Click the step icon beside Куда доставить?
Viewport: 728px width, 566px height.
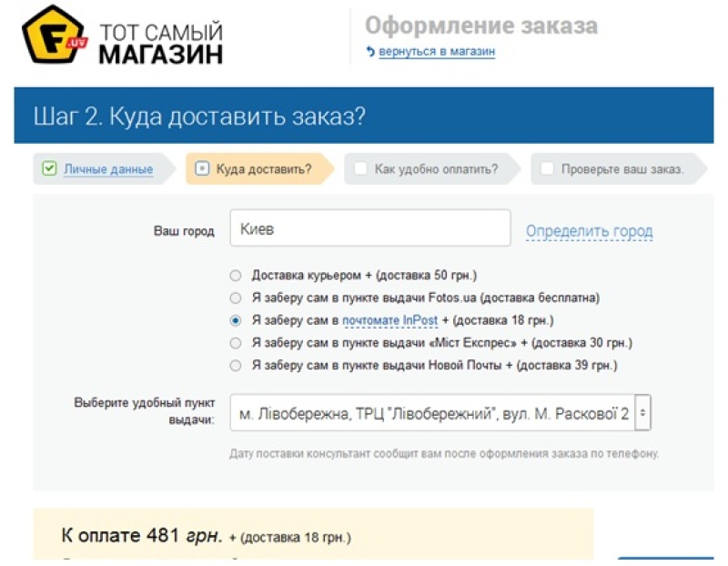click(202, 168)
